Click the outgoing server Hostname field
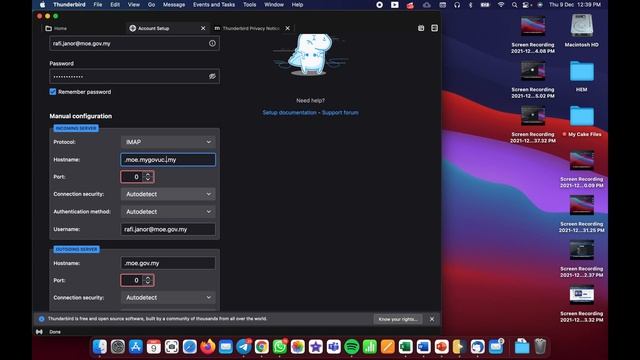 (x=168, y=263)
